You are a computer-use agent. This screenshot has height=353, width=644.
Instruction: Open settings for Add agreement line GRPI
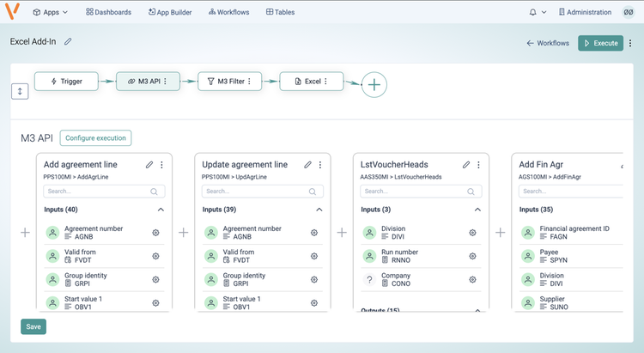coord(155,279)
